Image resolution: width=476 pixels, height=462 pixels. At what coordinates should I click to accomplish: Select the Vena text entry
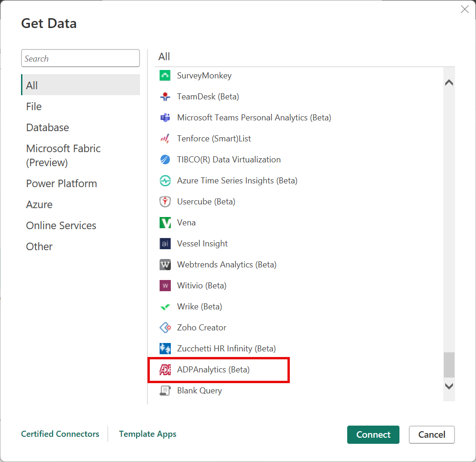(x=186, y=223)
